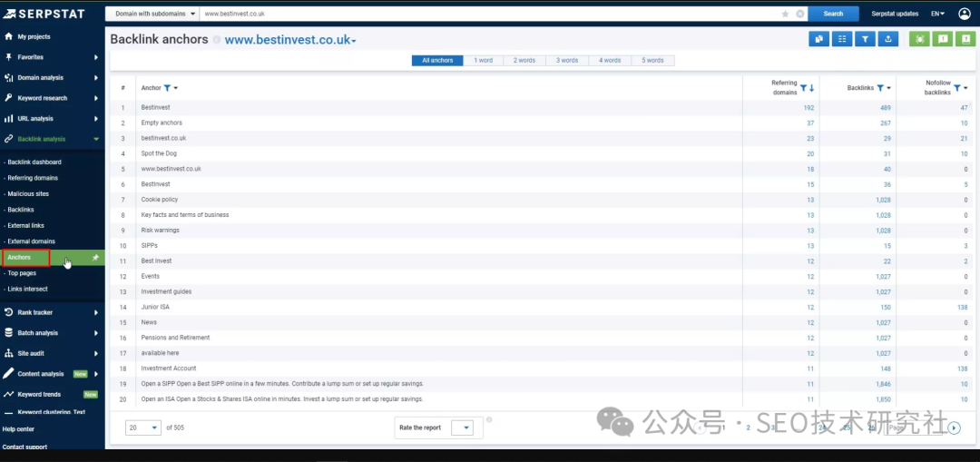980x462 pixels.
Task: Click the Serpstat logo
Action: click(44, 14)
